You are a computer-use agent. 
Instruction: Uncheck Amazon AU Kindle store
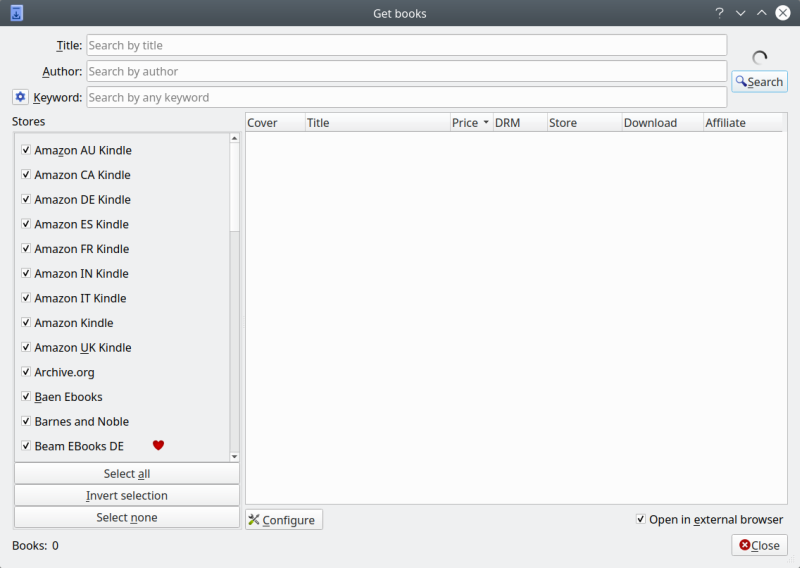26,150
